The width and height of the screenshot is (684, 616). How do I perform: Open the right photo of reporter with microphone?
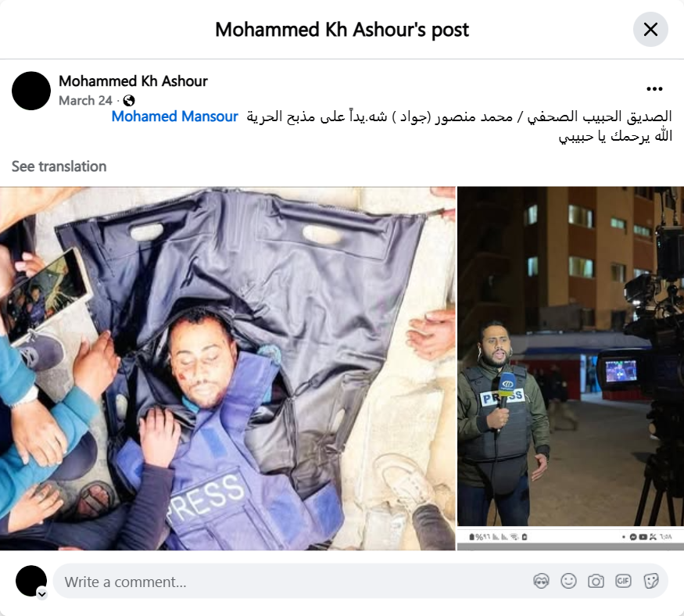571,369
